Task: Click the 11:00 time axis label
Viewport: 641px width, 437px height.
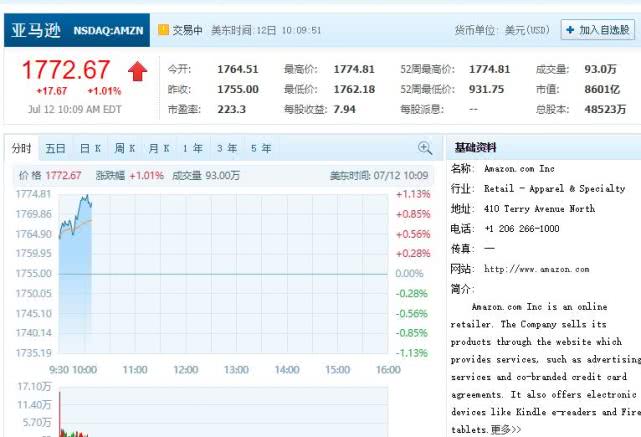Action: point(135,370)
